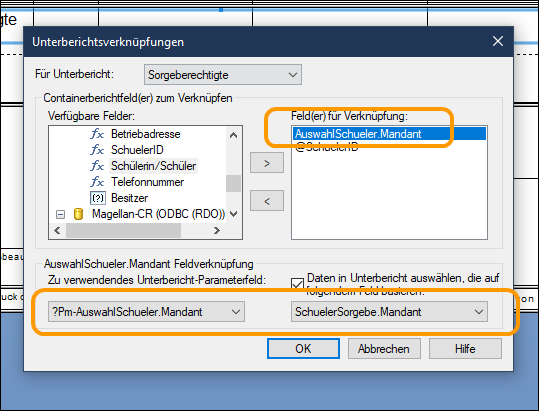Click the Telefonnummer formula icon
Screen dimensions: 539x411
pos(97,182)
